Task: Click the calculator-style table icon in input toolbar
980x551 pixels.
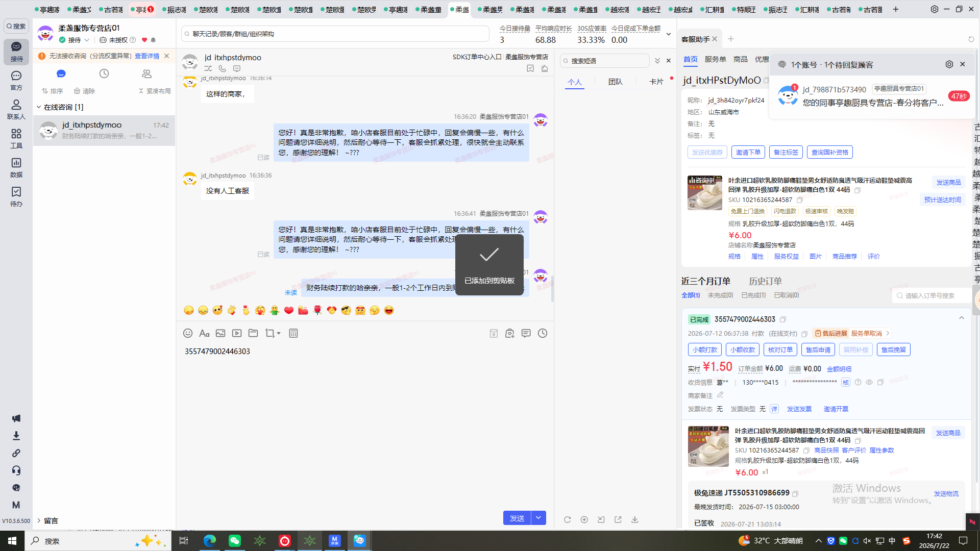Action: click(x=293, y=333)
